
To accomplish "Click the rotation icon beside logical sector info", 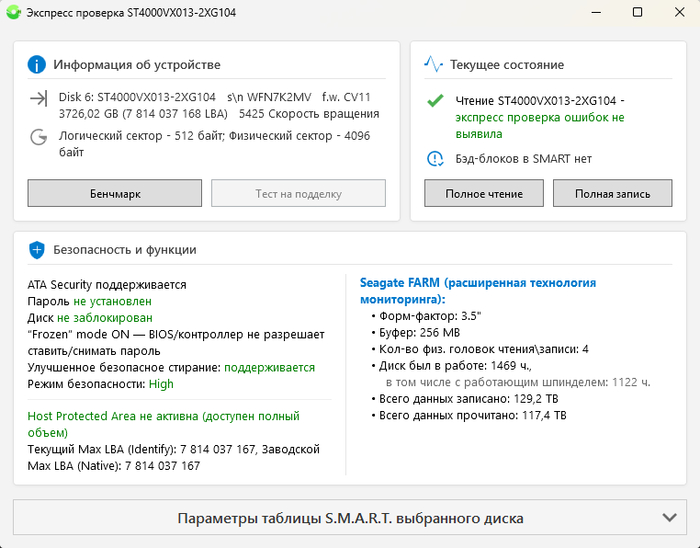I will pyautogui.click(x=39, y=137).
